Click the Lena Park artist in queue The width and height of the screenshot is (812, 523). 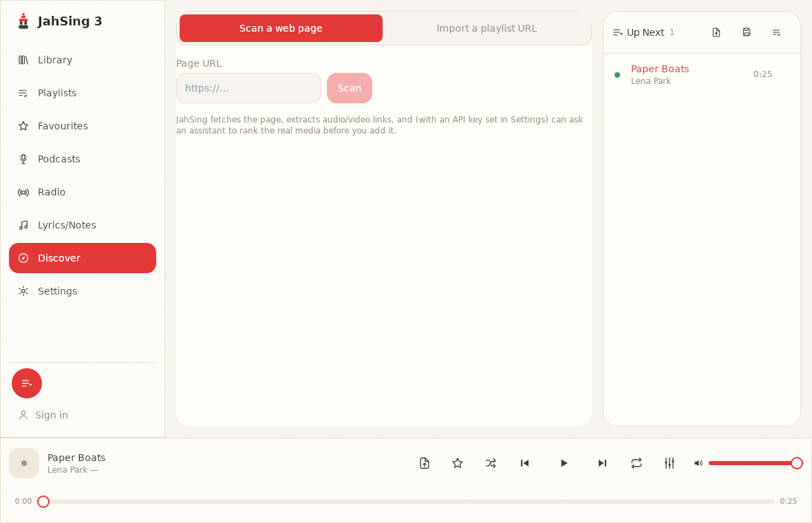click(651, 81)
